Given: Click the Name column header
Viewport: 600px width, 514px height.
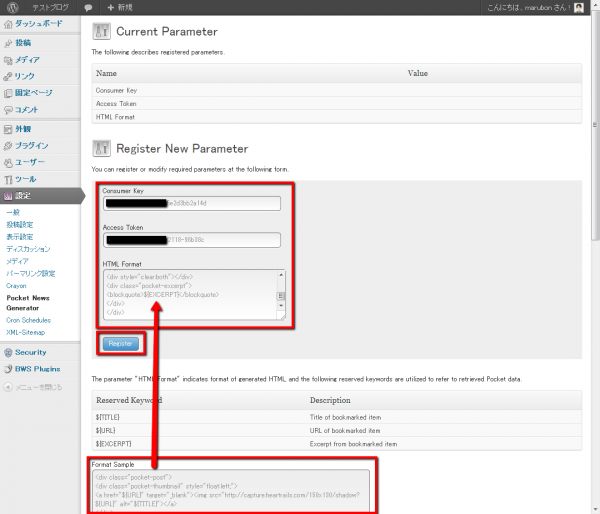Looking at the screenshot, I should (x=106, y=73).
